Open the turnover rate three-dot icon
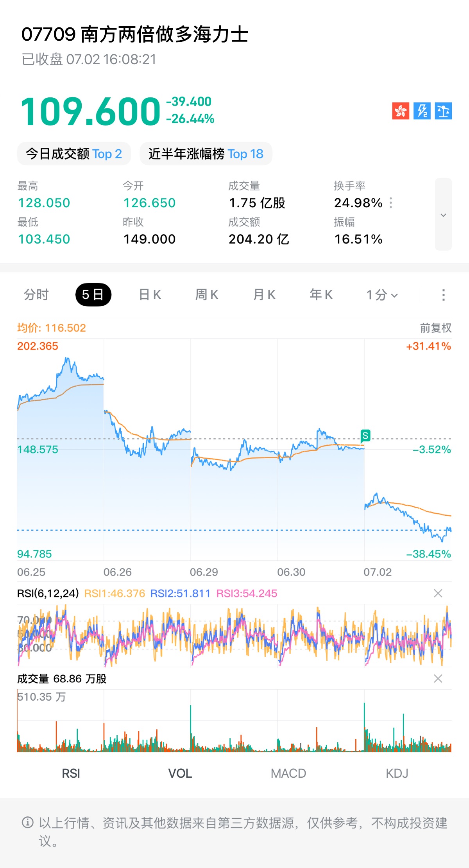469x868 pixels. tap(391, 203)
